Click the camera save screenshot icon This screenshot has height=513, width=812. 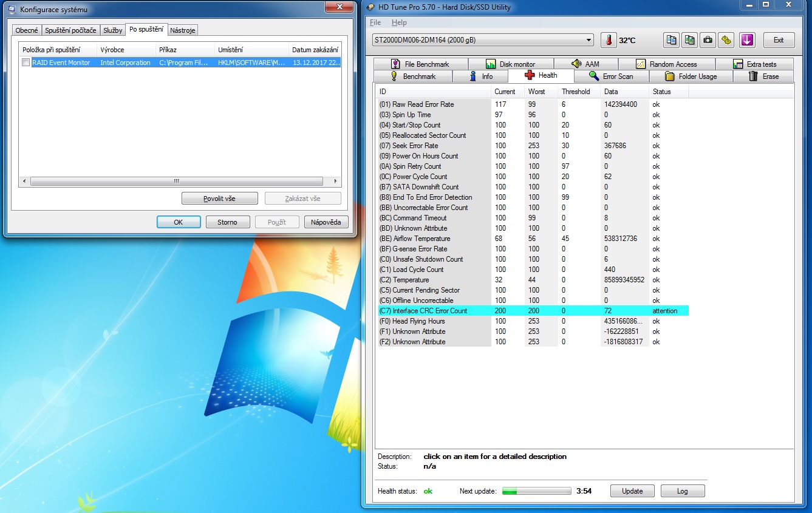coord(708,40)
